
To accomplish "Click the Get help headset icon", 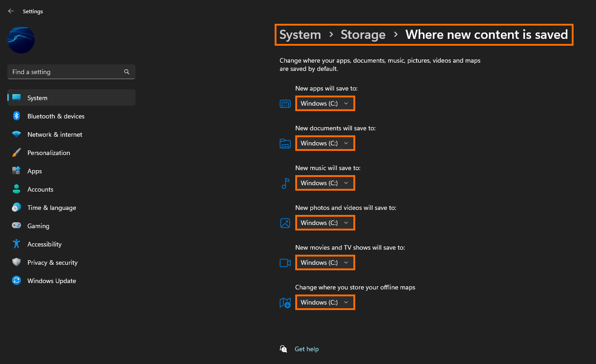I will point(283,349).
